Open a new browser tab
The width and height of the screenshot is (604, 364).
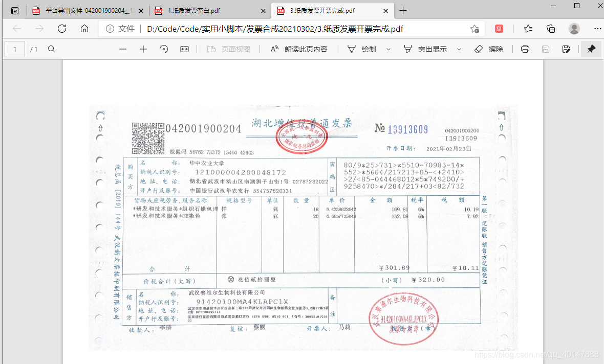pyautogui.click(x=403, y=11)
